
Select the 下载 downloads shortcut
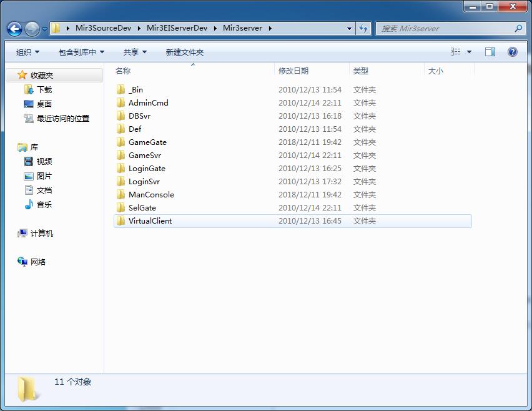(x=44, y=89)
